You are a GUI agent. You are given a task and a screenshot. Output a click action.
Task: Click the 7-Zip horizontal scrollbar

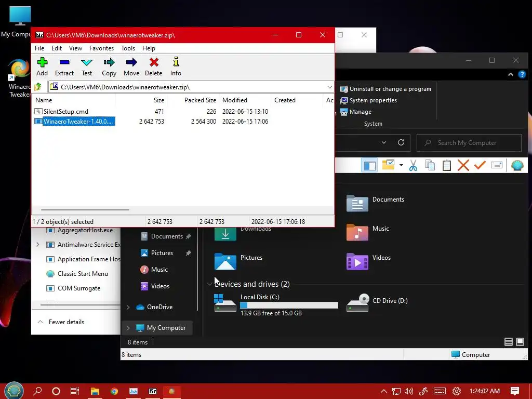(x=85, y=210)
